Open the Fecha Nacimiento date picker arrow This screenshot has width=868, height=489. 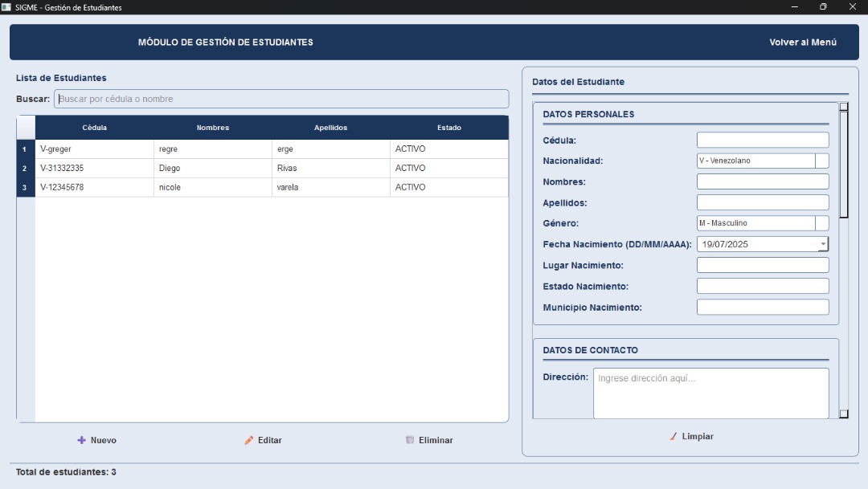823,244
